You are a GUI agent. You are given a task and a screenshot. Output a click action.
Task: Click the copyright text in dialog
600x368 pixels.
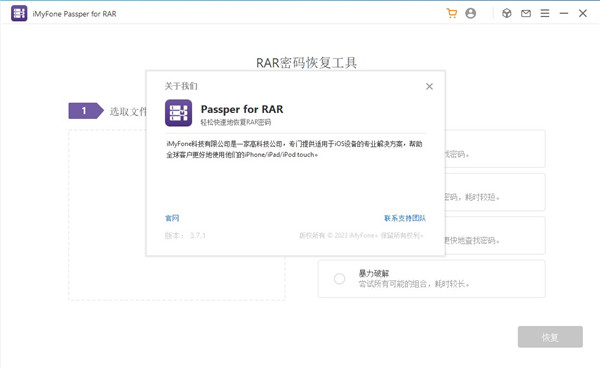361,235
